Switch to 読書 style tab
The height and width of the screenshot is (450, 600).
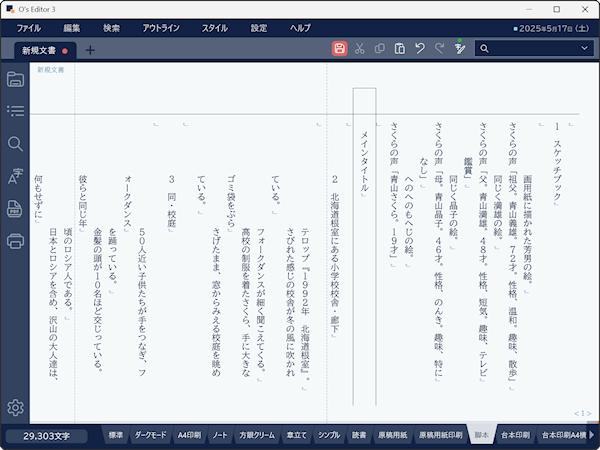[x=359, y=435]
